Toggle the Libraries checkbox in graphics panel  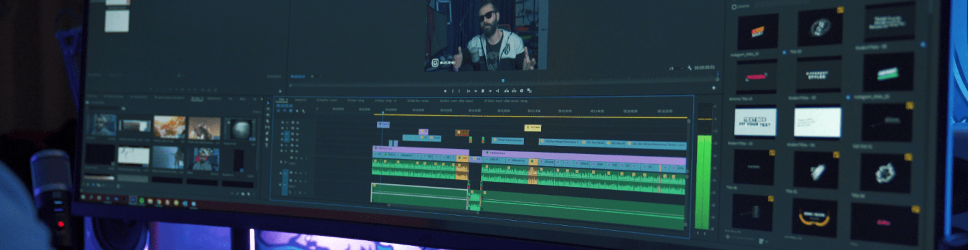(734, 7)
